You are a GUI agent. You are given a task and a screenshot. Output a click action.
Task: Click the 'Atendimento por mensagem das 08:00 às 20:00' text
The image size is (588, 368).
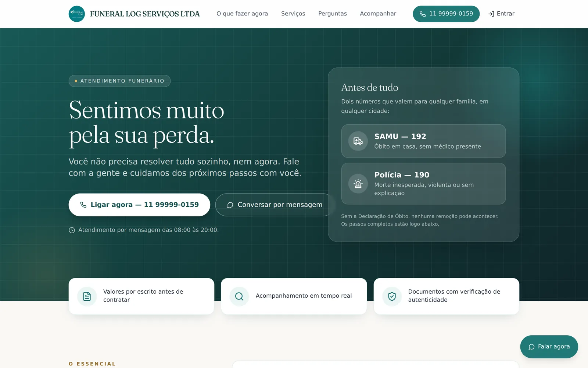tap(148, 230)
